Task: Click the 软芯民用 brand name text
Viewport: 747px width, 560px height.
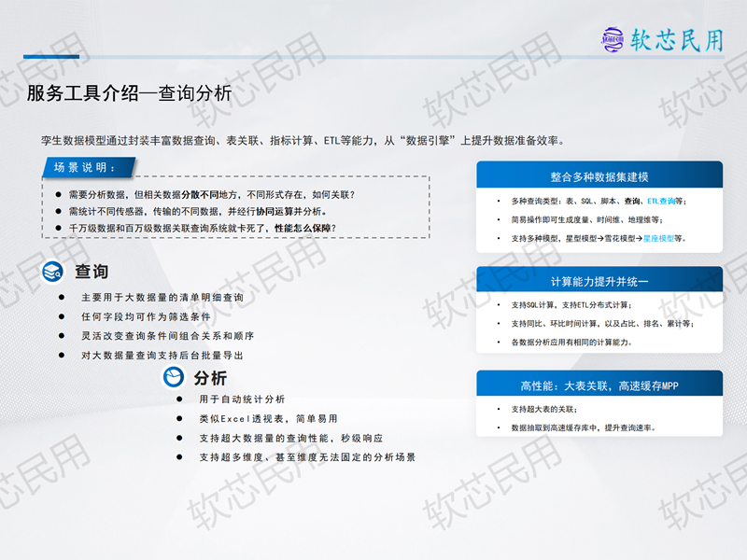Action: tap(677, 40)
